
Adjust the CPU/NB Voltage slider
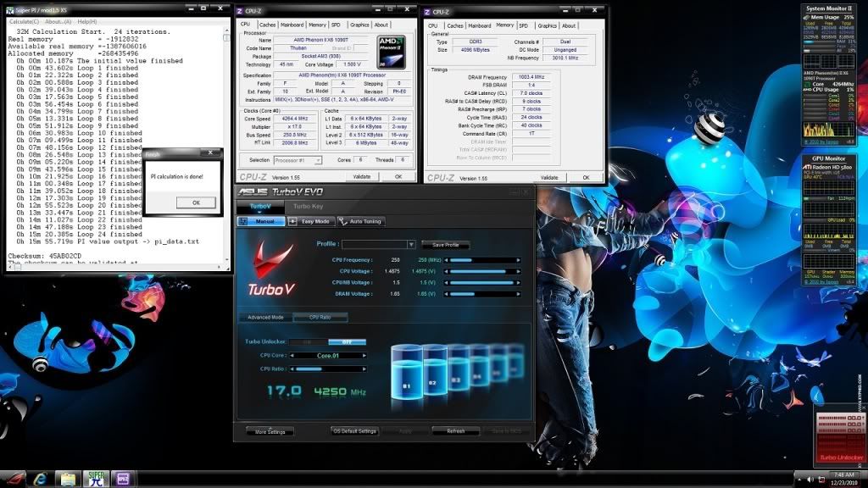coord(482,283)
